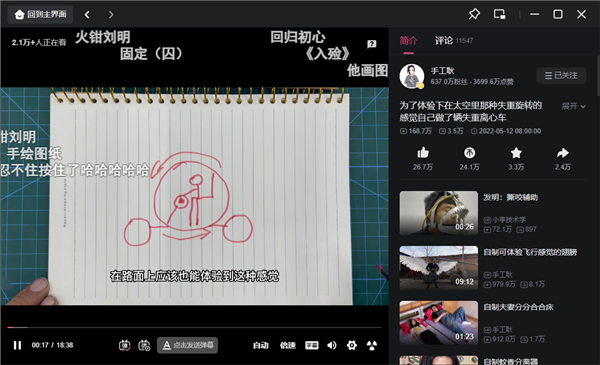Toggle danmaku display on or off
600x365 pixels.
point(124,345)
